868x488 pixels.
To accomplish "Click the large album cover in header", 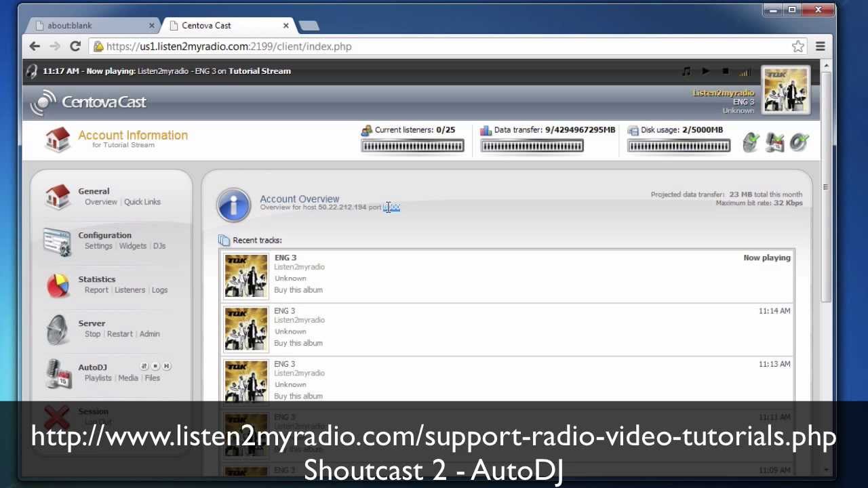I will tap(786, 89).
